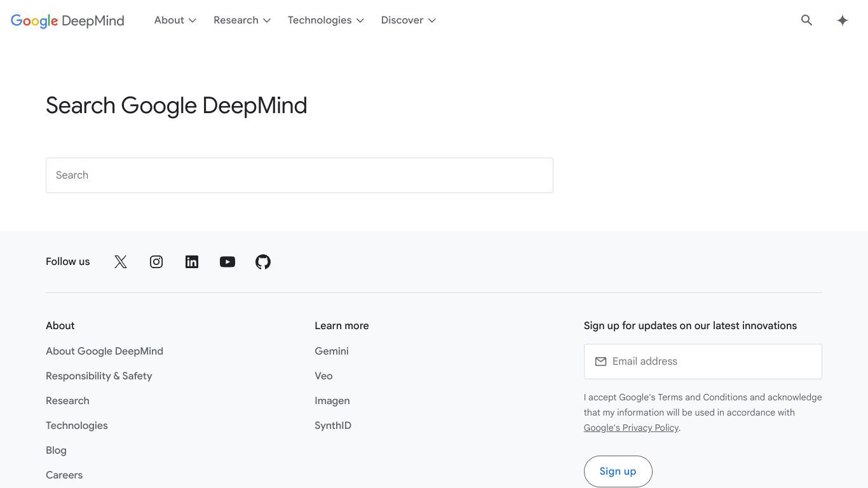Click the Gemini sparkle icon in header
The image size is (868, 488).
tap(843, 20)
